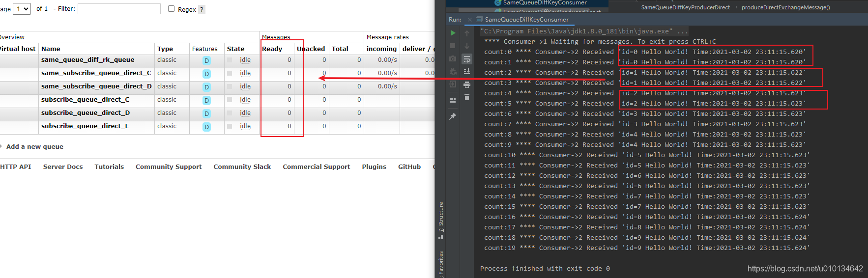Screen dimensions: 868x278
Task: Click Scroll to End icon in console
Action: [x=467, y=72]
